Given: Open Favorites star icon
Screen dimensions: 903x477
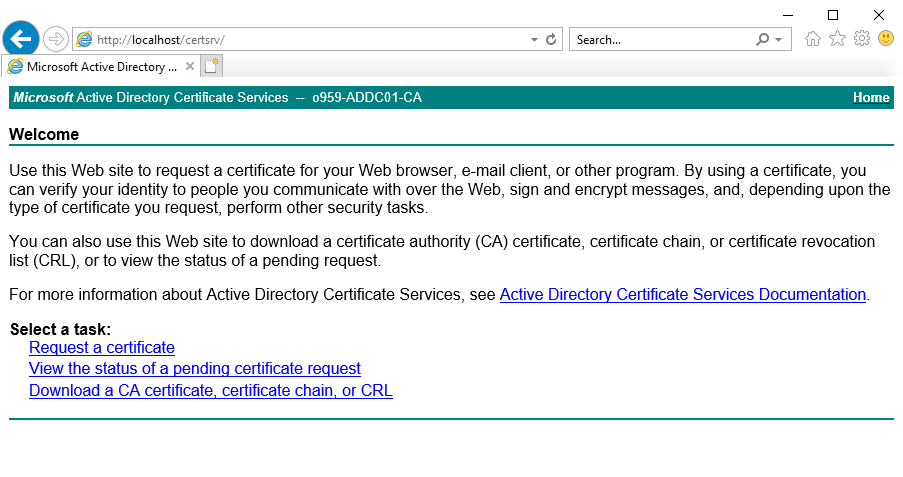Looking at the screenshot, I should click(837, 39).
